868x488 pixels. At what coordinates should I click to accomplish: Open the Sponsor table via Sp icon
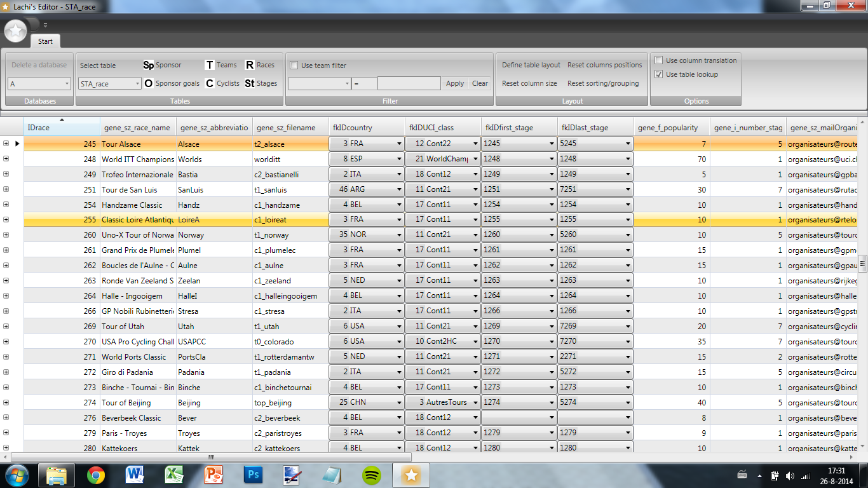[x=148, y=65]
